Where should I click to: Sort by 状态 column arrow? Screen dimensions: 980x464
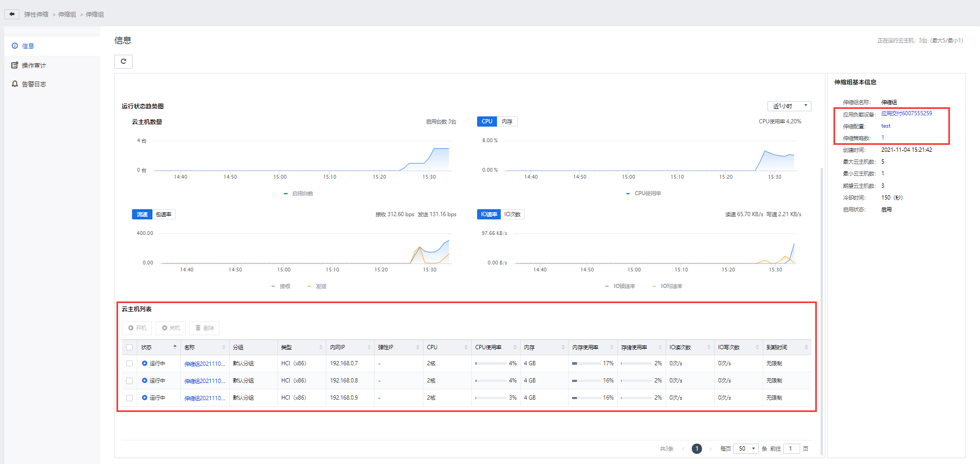coord(175,347)
